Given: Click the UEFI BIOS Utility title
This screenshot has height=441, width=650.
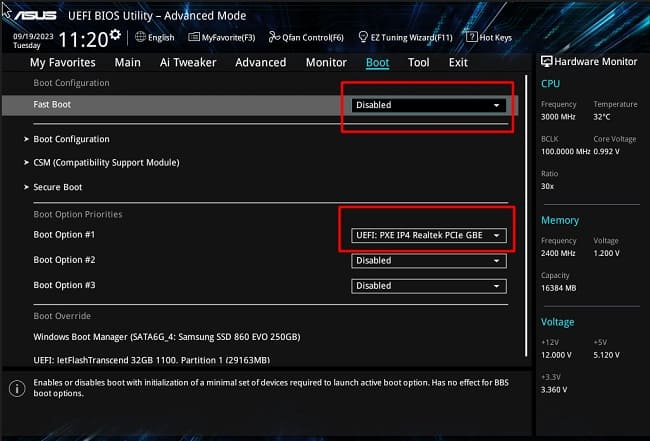Looking at the screenshot, I should [157, 16].
